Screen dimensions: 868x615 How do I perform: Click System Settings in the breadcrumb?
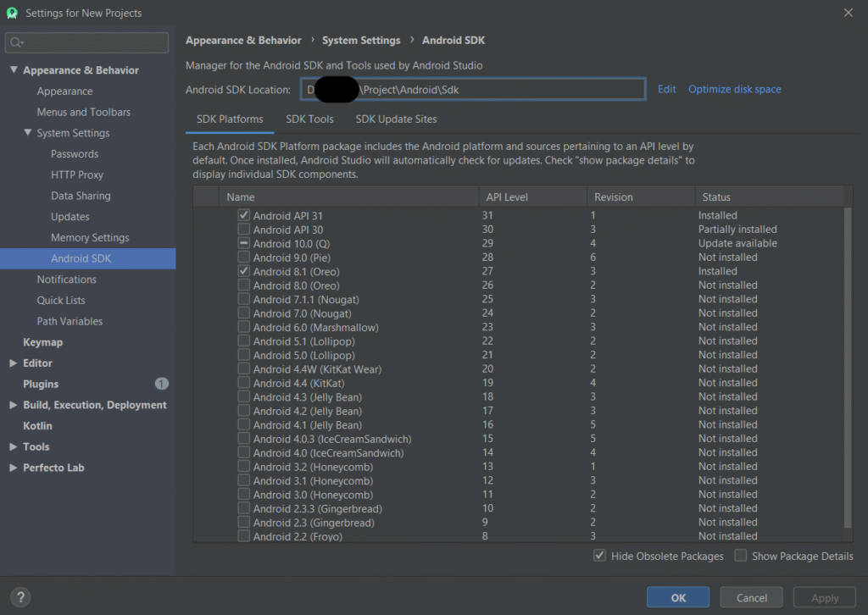(x=361, y=41)
